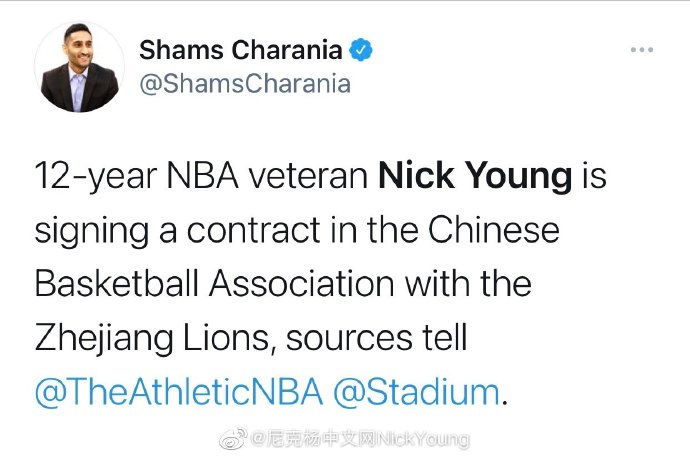This screenshot has height=457, width=690.
Task: Click the @ShamsCharania handle
Action: (245, 84)
